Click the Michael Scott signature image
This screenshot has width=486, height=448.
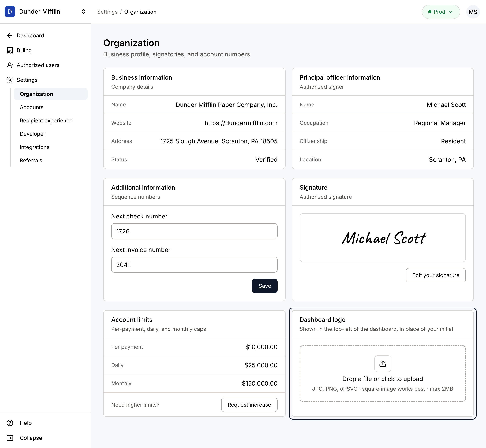click(384, 238)
